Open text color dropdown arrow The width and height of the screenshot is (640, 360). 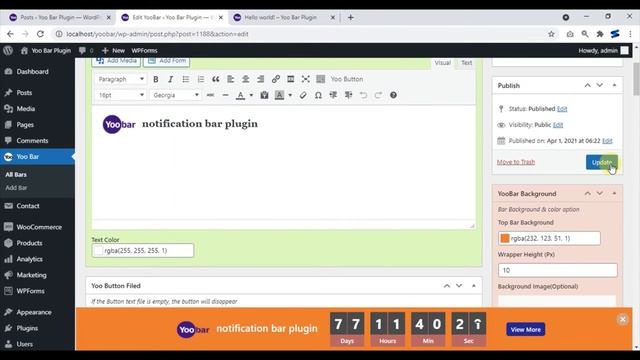(x=251, y=95)
